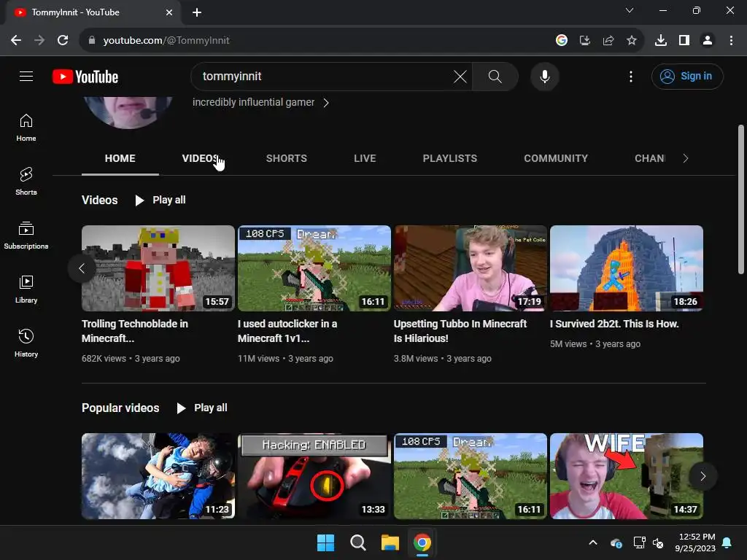The image size is (747, 560).
Task: Expand the channel description arrow
Action: pos(326,102)
